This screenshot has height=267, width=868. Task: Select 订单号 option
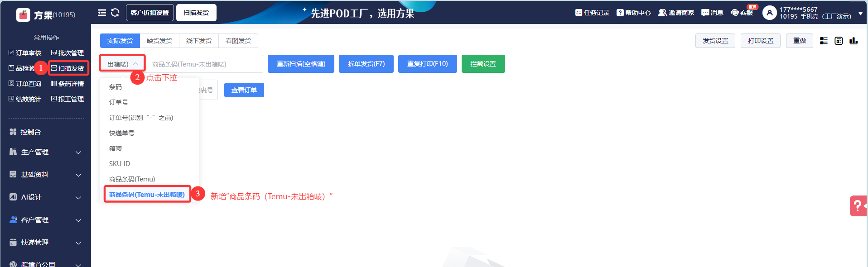(149, 102)
